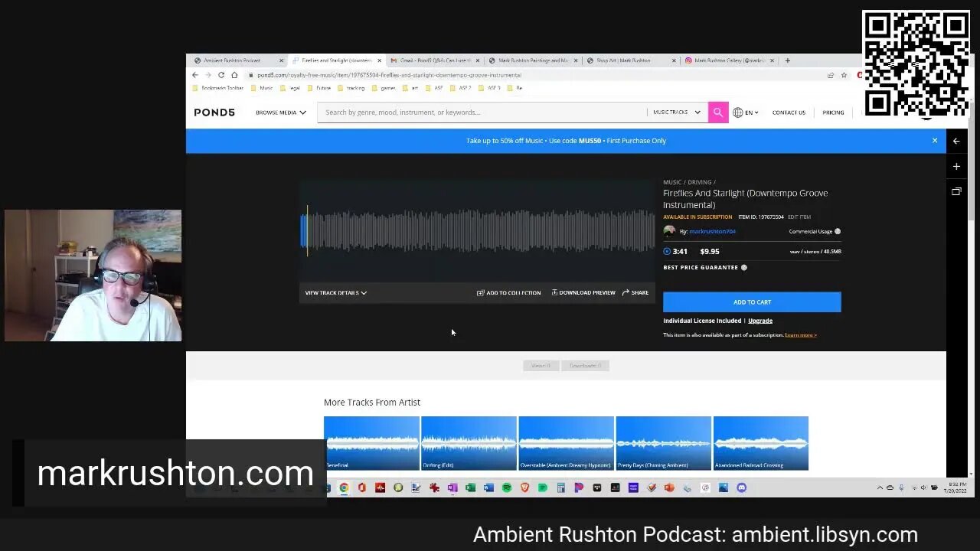Open the globe language selector EN

(746, 112)
